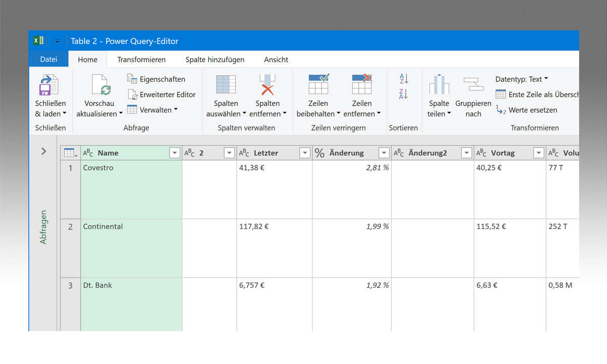Click the 0,58 M volume cell
The width and height of the screenshot is (607, 364).
pyautogui.click(x=562, y=304)
